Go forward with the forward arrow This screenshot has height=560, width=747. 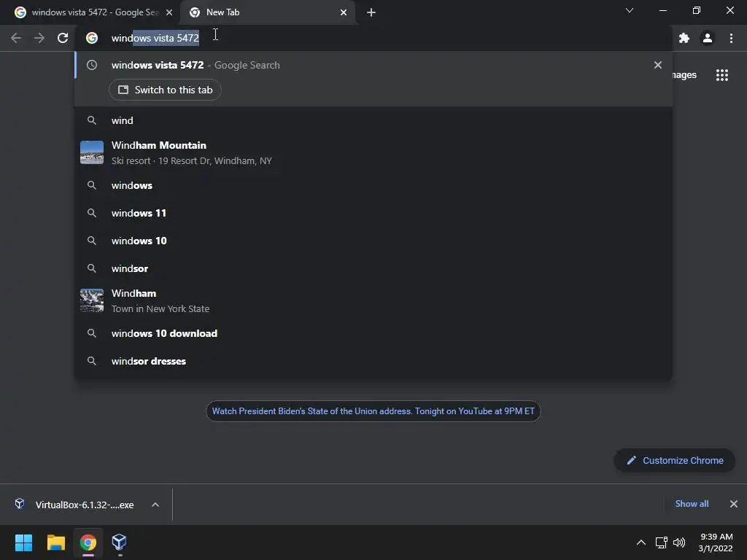tap(39, 38)
